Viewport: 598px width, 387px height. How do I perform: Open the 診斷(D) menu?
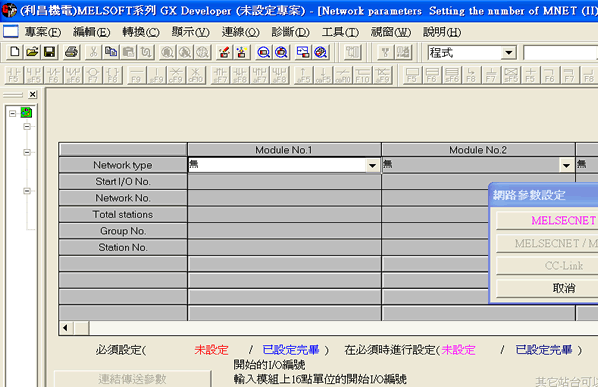click(x=290, y=32)
